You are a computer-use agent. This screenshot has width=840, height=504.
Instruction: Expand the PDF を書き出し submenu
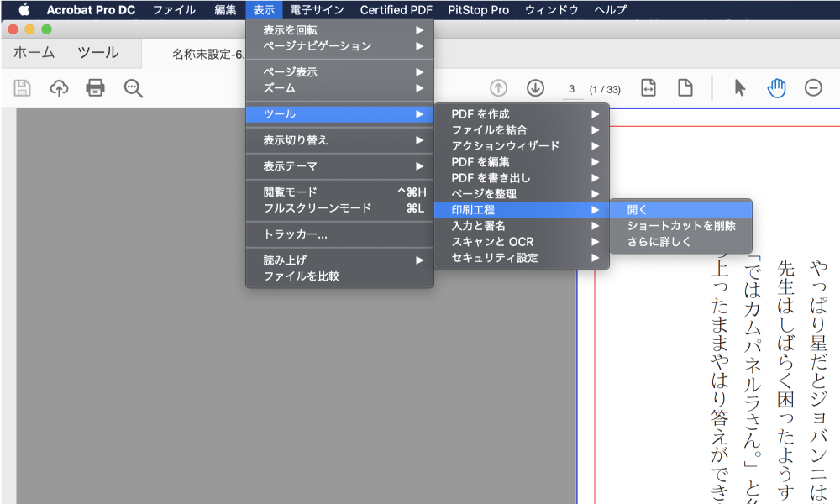pos(522,178)
